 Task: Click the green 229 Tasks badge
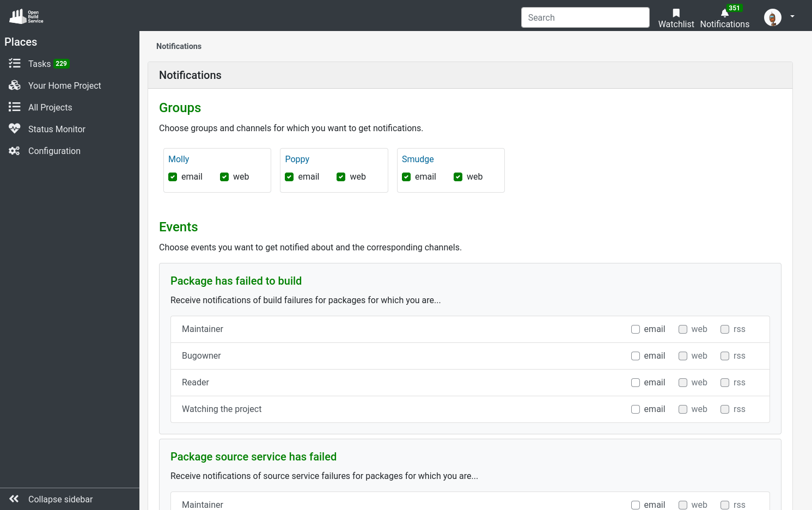click(61, 64)
